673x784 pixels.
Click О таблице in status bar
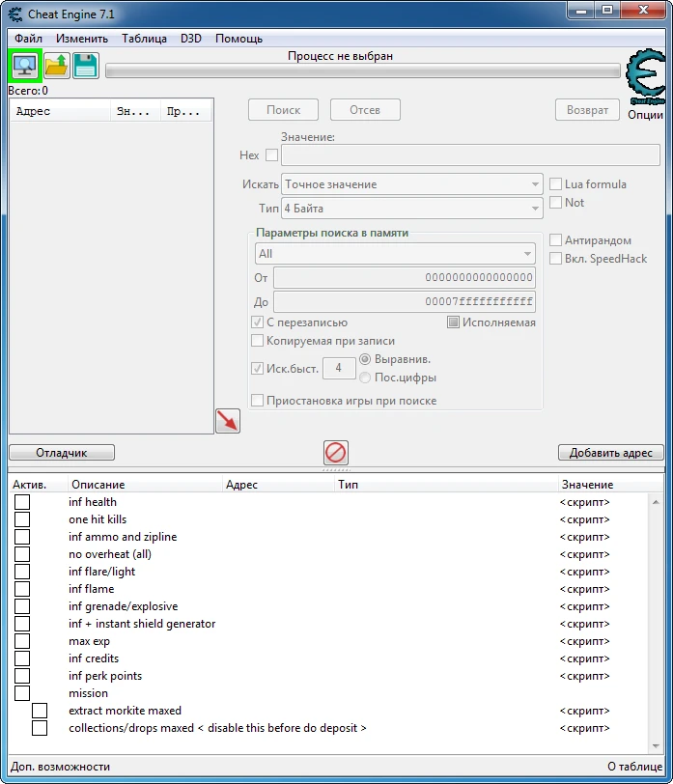click(x=635, y=767)
